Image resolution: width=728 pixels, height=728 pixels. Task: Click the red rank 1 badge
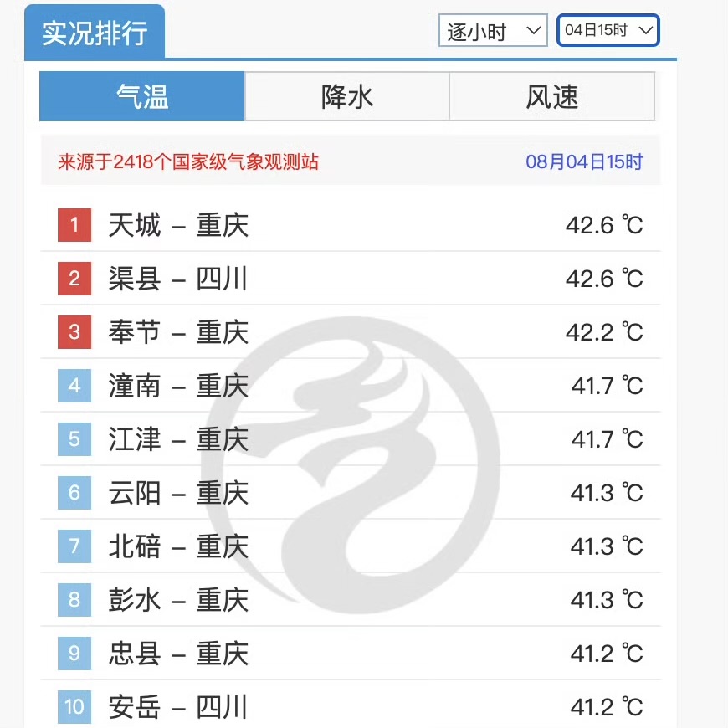coord(74,225)
